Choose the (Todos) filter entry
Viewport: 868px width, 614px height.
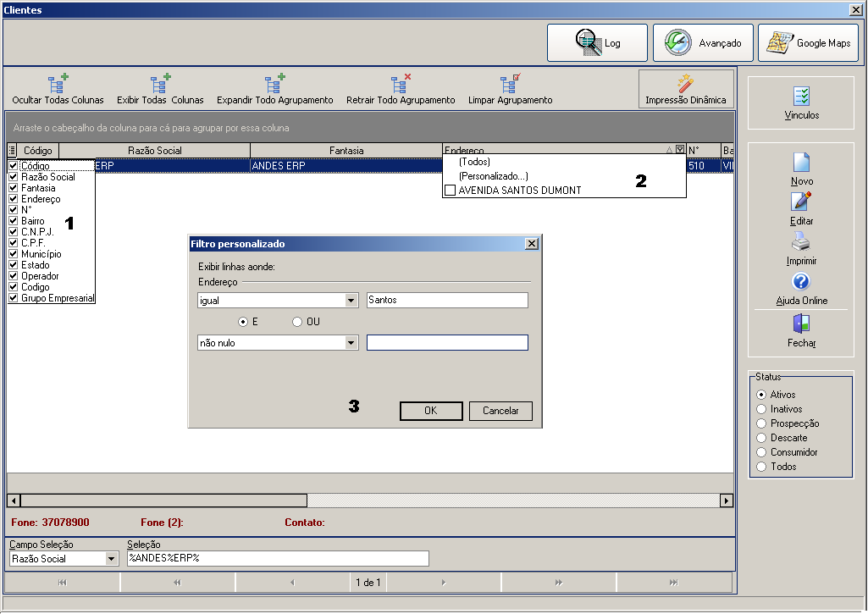click(x=474, y=162)
